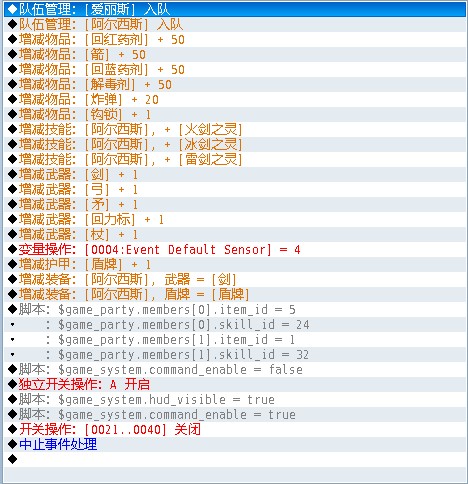468x484 pixels.
Task: Select script row command_enable = false
Action: [235, 369]
